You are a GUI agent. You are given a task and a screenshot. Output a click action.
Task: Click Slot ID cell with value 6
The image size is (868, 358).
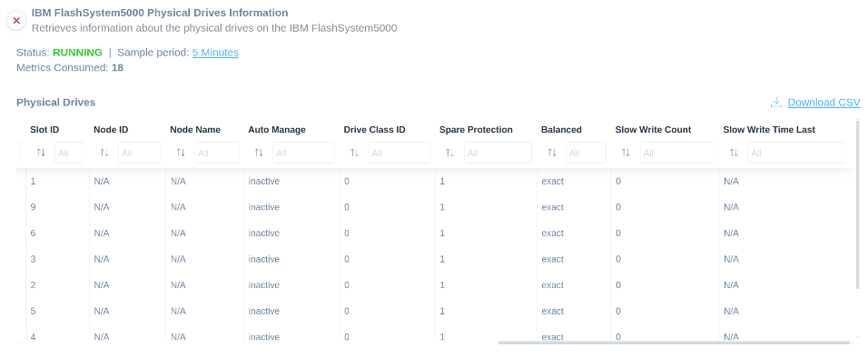pyautogui.click(x=33, y=234)
